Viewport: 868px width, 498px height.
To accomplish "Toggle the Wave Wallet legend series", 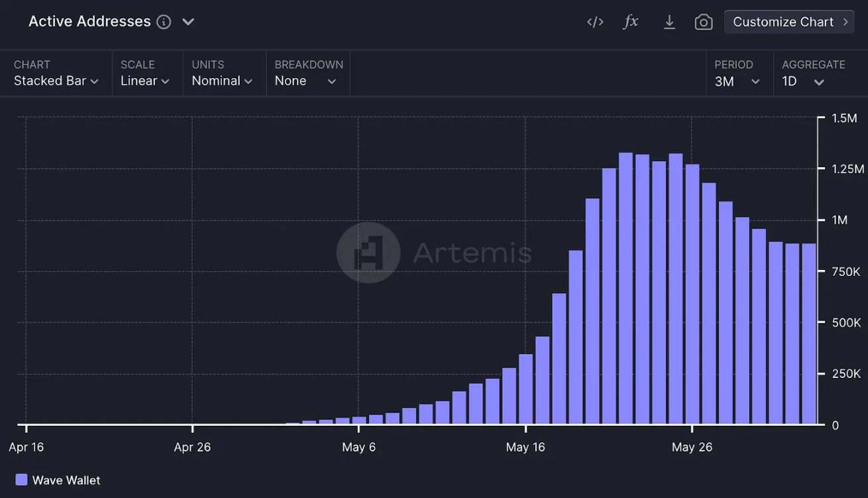I will point(66,480).
